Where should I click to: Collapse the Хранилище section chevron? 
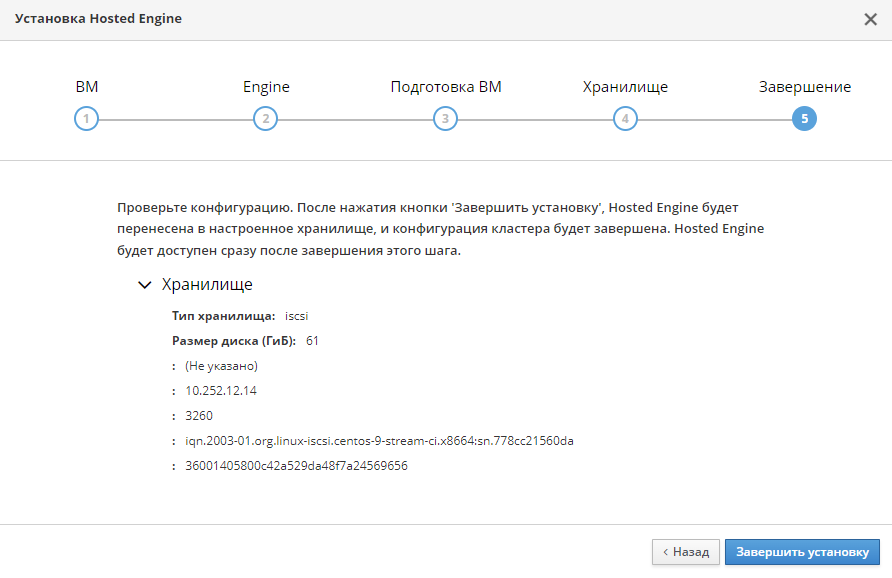click(x=145, y=284)
